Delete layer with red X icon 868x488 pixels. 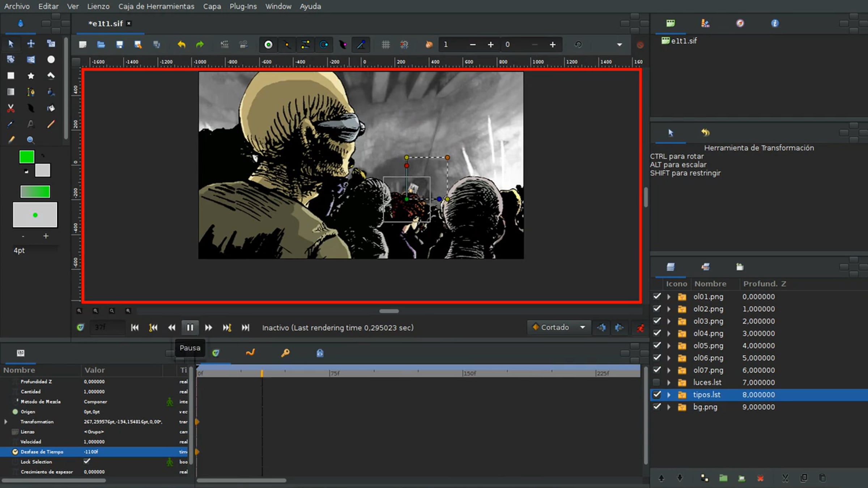point(760,478)
